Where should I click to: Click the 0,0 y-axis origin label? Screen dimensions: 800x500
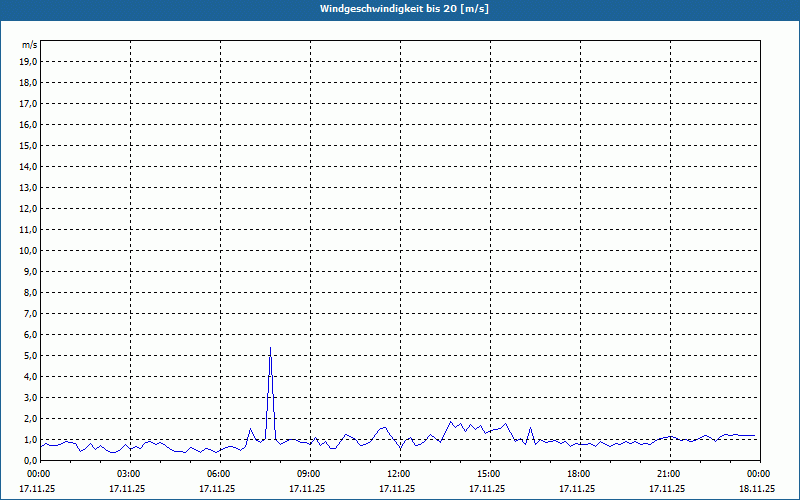[x=29, y=460]
